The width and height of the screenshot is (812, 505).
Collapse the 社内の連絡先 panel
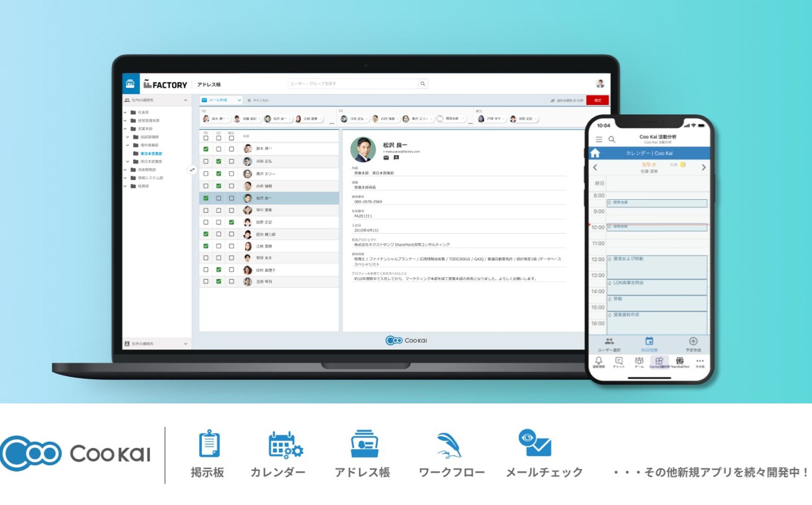click(x=186, y=100)
